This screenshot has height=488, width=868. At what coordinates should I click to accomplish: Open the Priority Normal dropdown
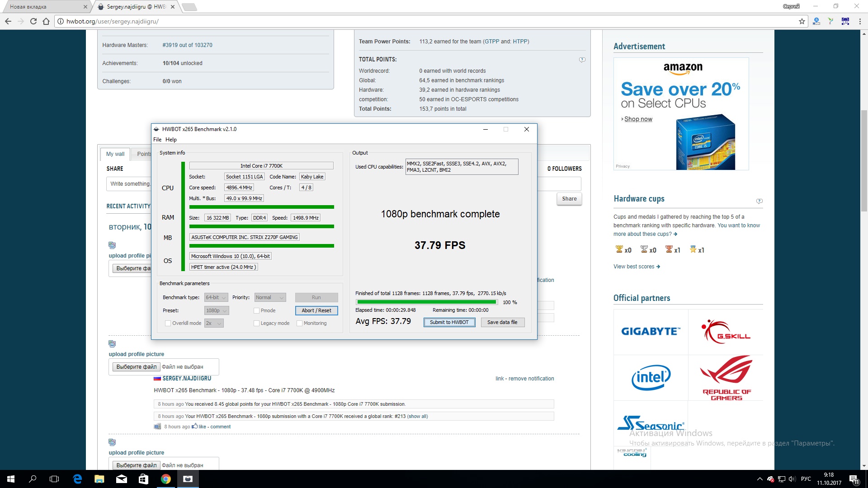click(270, 297)
